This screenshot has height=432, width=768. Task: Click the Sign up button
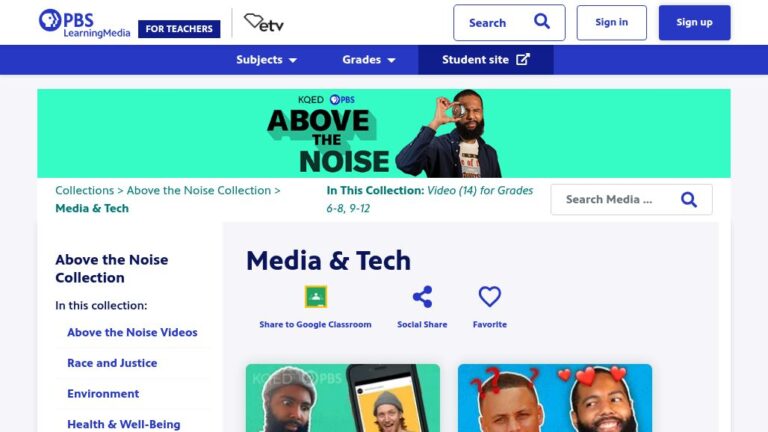pyautogui.click(x=694, y=23)
